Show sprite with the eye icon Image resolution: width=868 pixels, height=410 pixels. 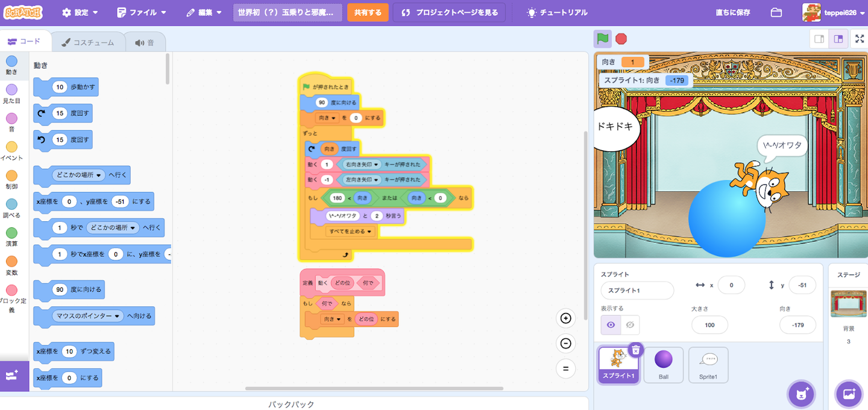pyautogui.click(x=611, y=324)
